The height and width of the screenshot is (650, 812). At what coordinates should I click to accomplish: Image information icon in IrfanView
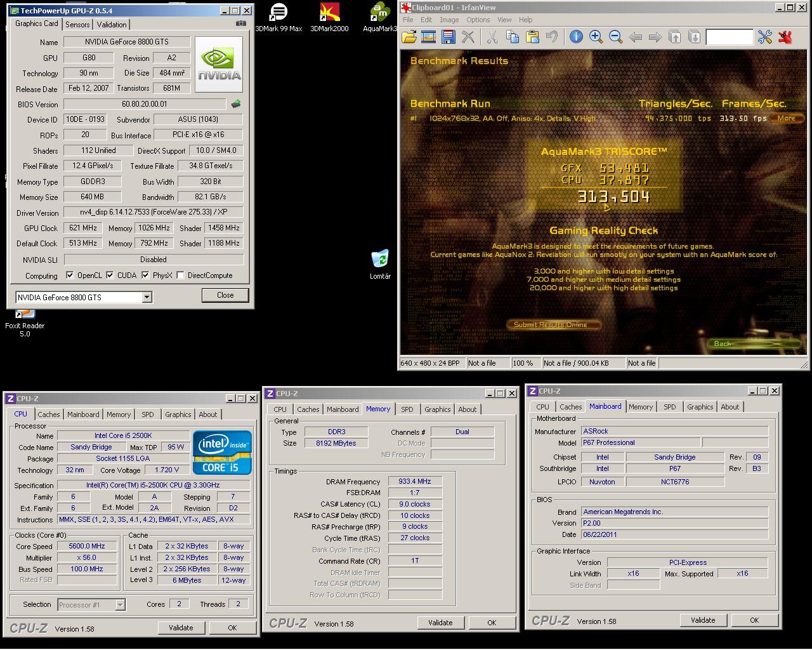576,37
